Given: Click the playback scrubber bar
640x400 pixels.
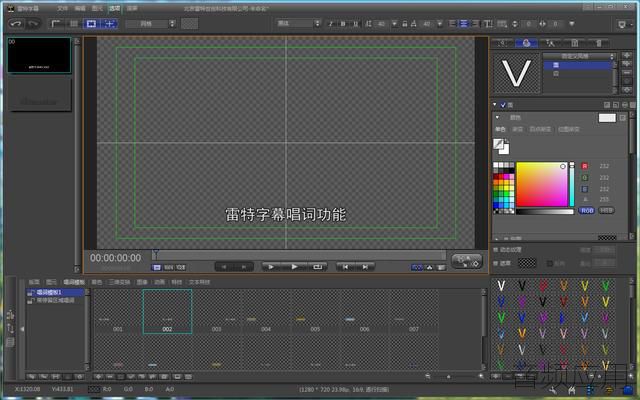Looking at the screenshot, I should 299,255.
